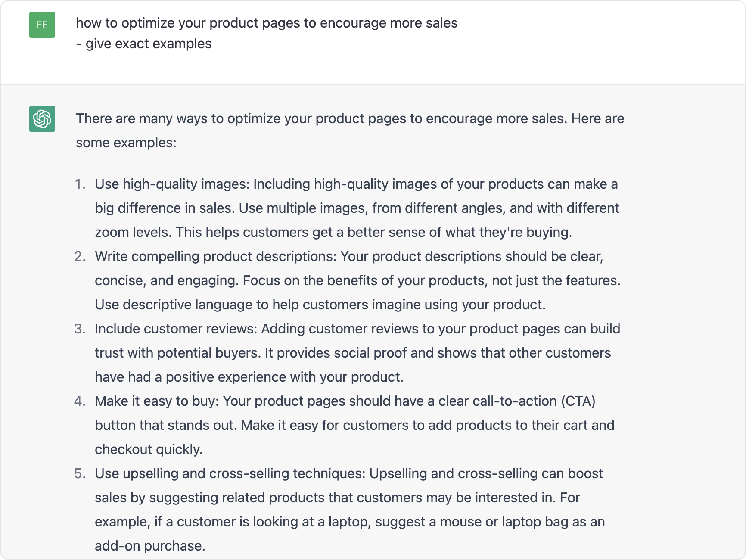Click the intro sentence "There are many ways"
The height and width of the screenshot is (560, 746).
pyautogui.click(x=350, y=131)
